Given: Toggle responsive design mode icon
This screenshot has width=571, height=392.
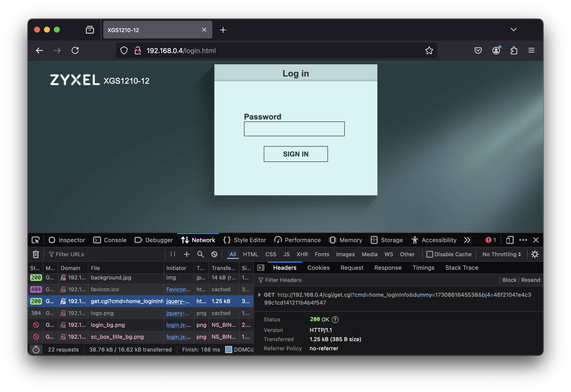Looking at the screenshot, I should [510, 240].
